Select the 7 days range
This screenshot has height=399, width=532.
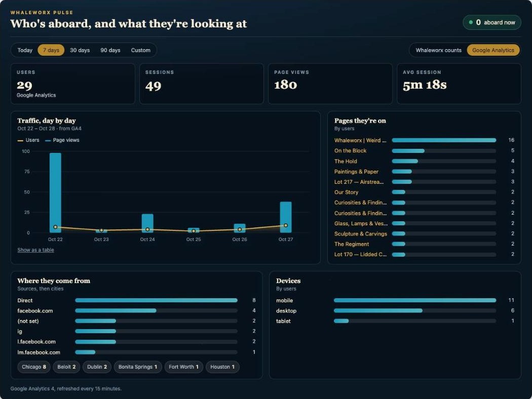click(51, 50)
